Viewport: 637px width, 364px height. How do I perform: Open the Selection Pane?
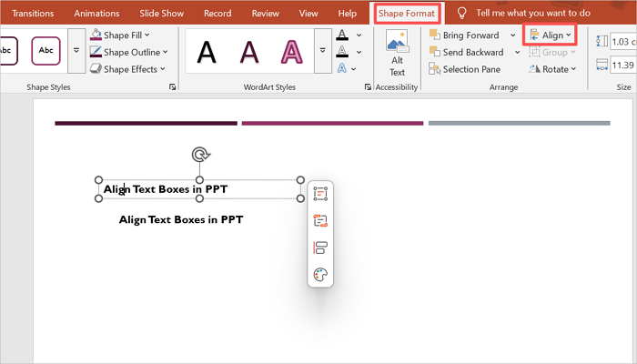(x=464, y=69)
